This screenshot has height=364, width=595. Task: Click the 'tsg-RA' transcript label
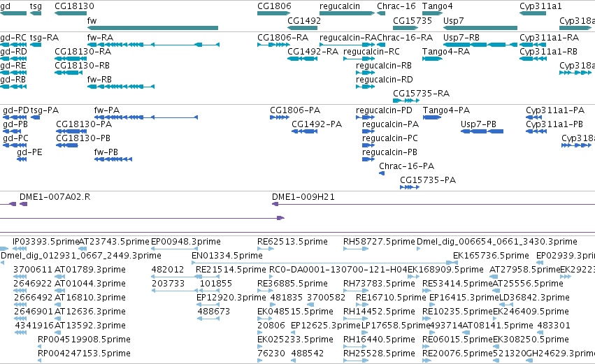(44, 38)
